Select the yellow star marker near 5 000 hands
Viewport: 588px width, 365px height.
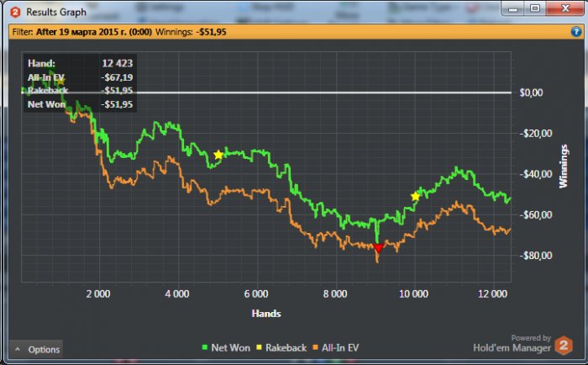tap(218, 155)
